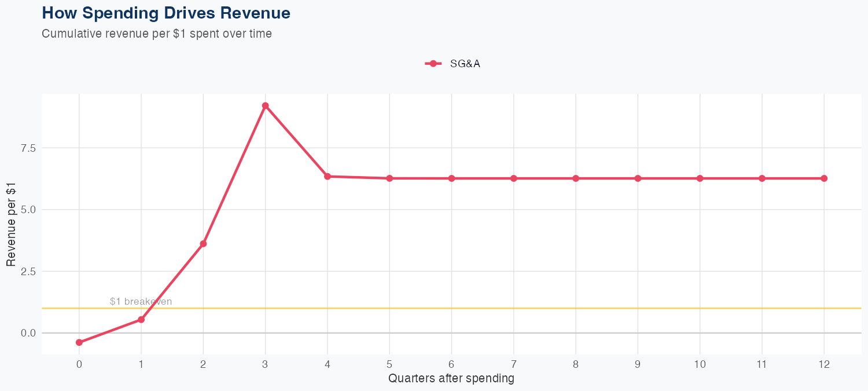Click the data point at quarter 11
868x391 pixels.
click(762, 178)
